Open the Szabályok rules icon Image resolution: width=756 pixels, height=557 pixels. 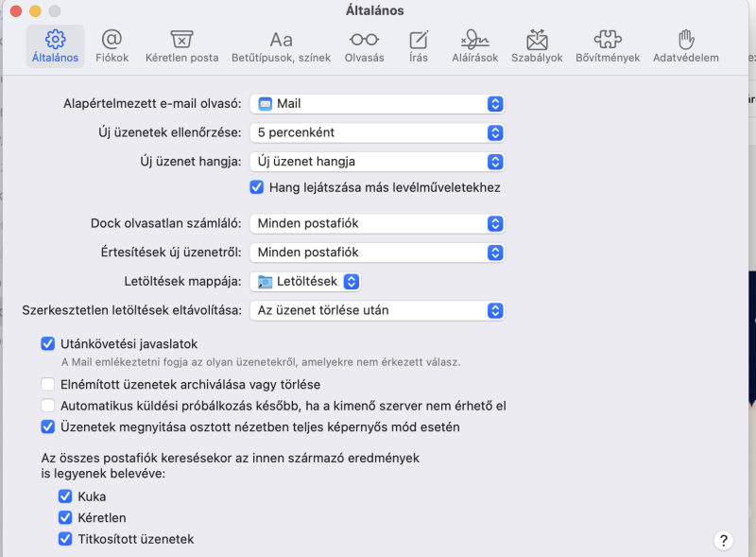click(537, 45)
